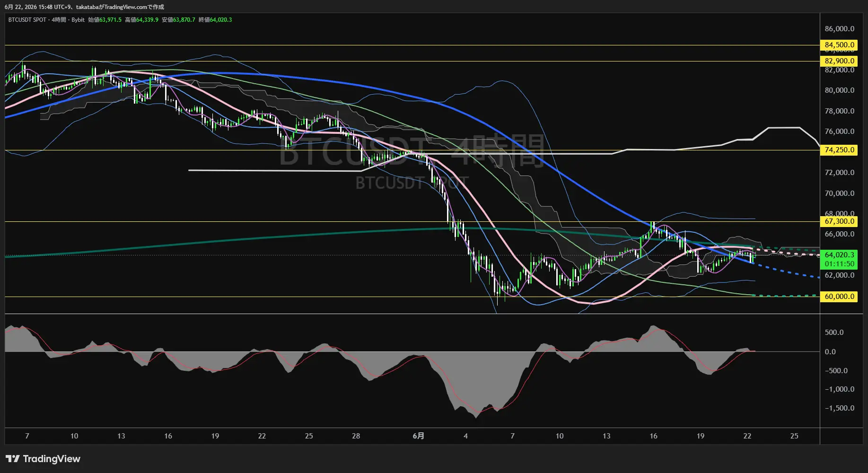Click the 78,000.0 axis price label
Screen dimensions: 868x473
click(839, 111)
